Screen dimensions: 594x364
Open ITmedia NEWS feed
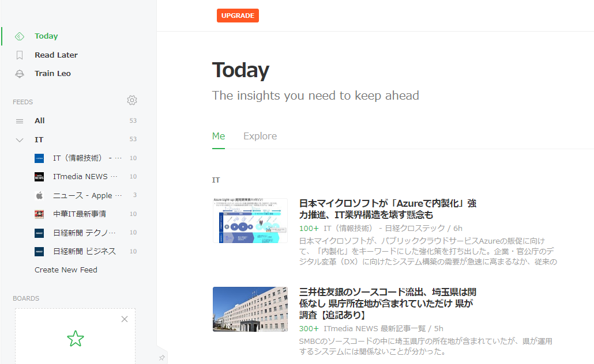tap(85, 177)
